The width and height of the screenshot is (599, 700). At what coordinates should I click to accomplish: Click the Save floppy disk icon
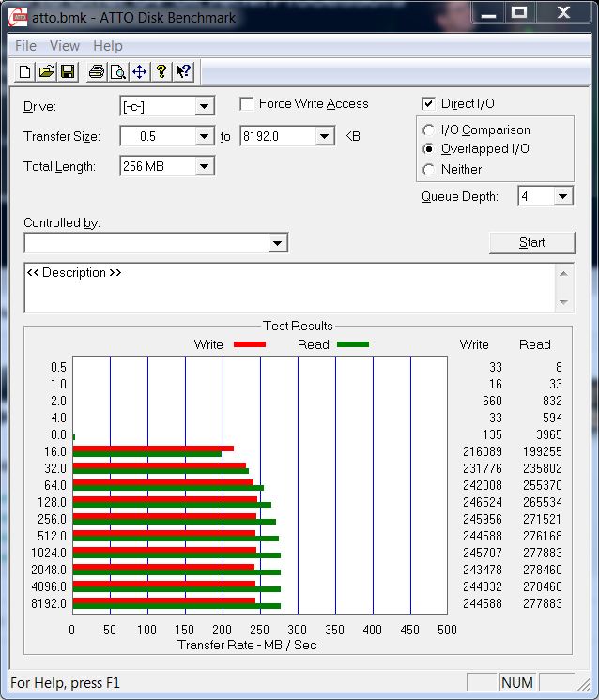click(68, 71)
